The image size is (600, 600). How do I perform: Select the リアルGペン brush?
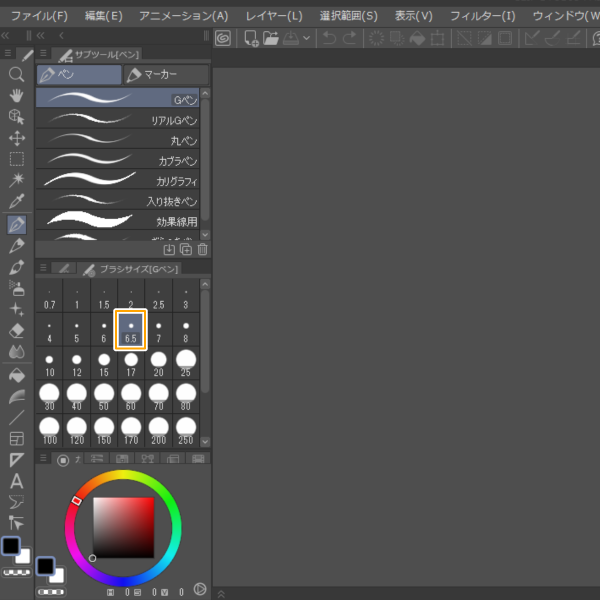[118, 120]
